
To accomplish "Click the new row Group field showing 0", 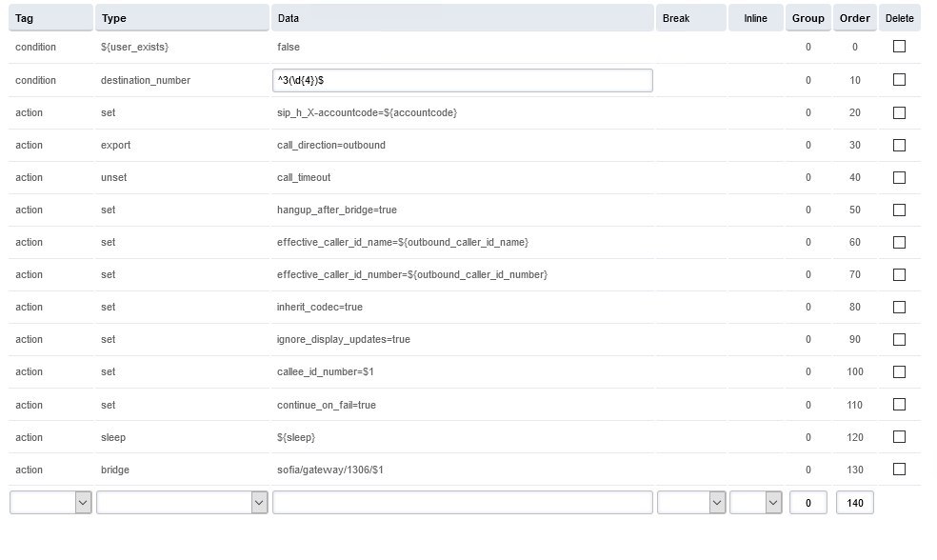I will tap(807, 503).
